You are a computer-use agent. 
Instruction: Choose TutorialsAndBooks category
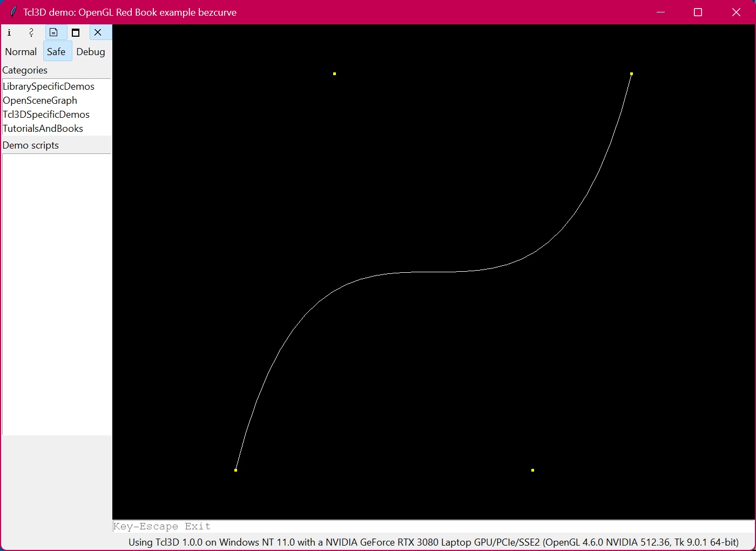pyautogui.click(x=56, y=129)
